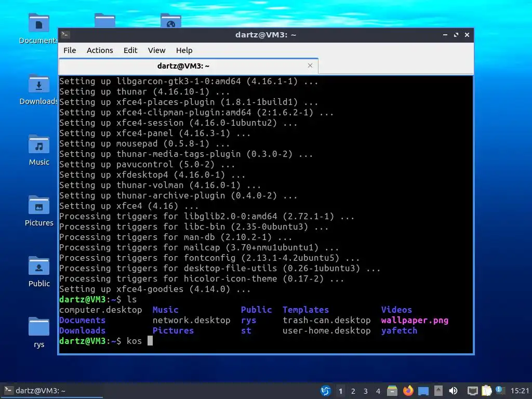Image resolution: width=532 pixels, height=399 pixels.
Task: Click the terminal icon in title bar
Action: coord(65,35)
